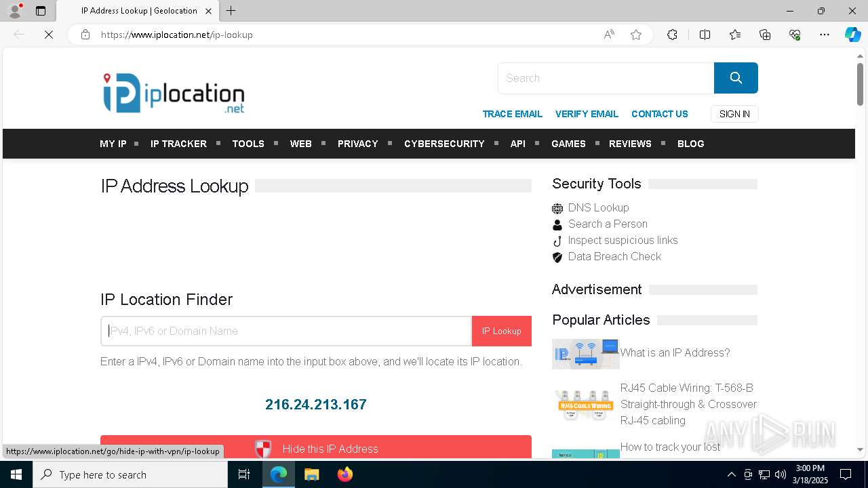Open the MY IP menu
Screen dimensions: 868x488
[x=113, y=144]
